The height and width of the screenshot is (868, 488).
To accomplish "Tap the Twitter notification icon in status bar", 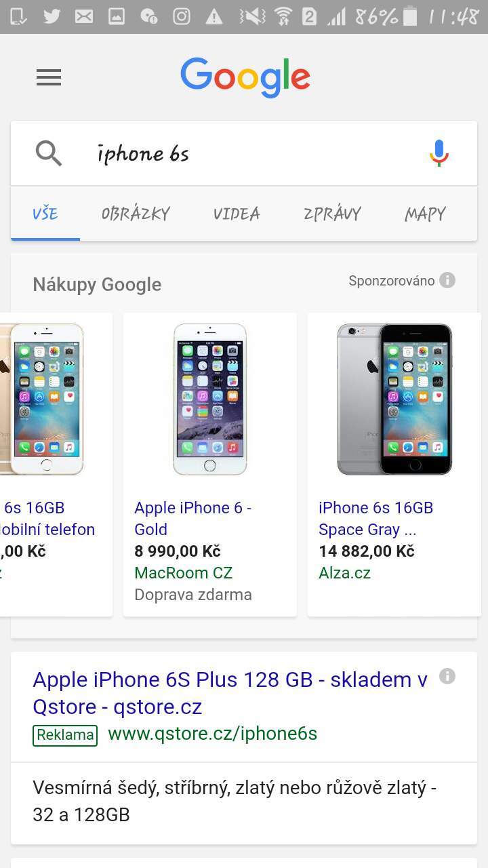I will 52,16.
